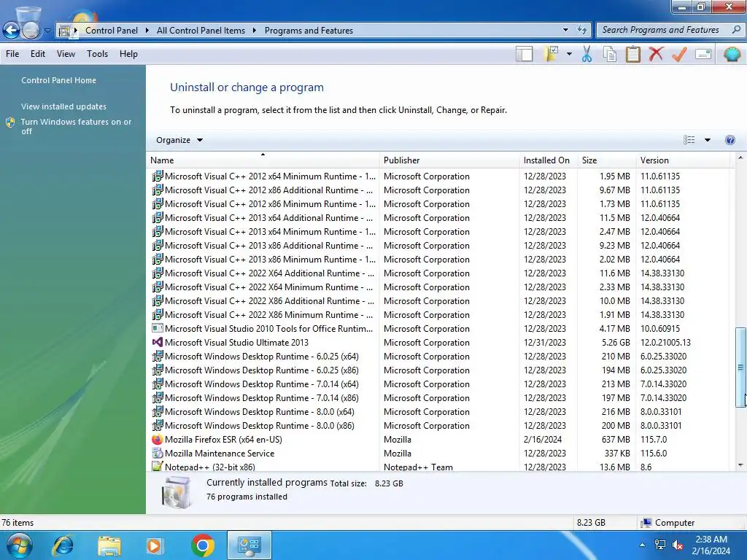Click the Mozilla Maintenance Service icon
This screenshot has width=747, height=560.
(158, 454)
